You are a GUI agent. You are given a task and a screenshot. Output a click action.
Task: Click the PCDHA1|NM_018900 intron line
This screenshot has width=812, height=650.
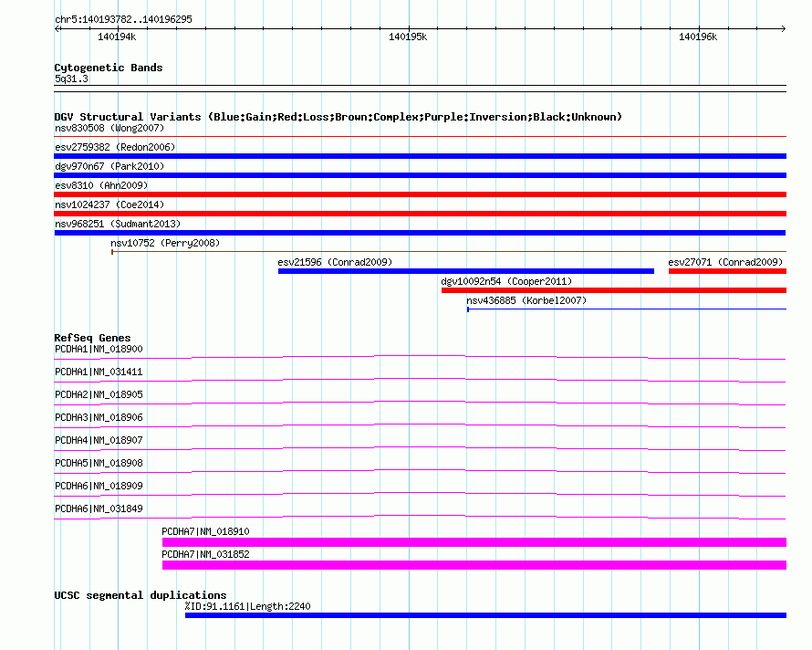click(420, 357)
